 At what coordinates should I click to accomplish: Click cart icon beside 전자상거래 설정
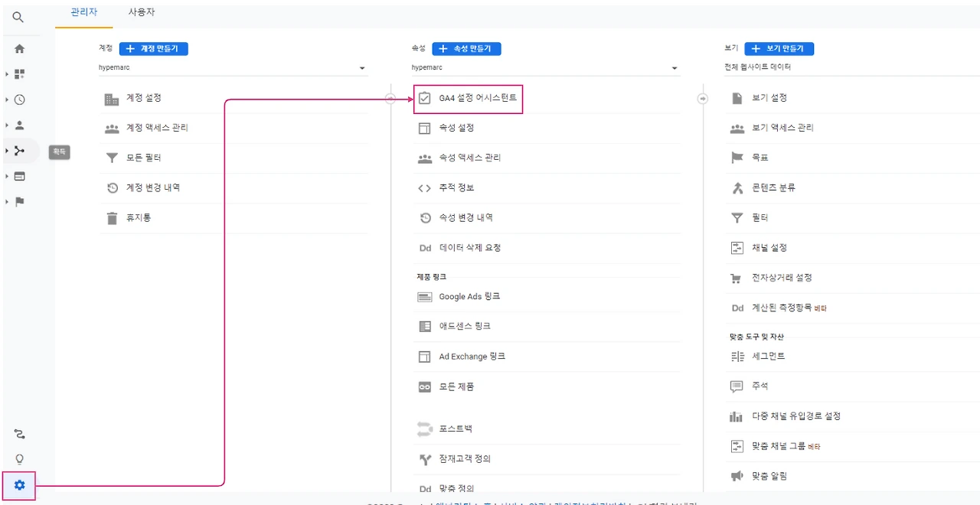pyautogui.click(x=737, y=279)
